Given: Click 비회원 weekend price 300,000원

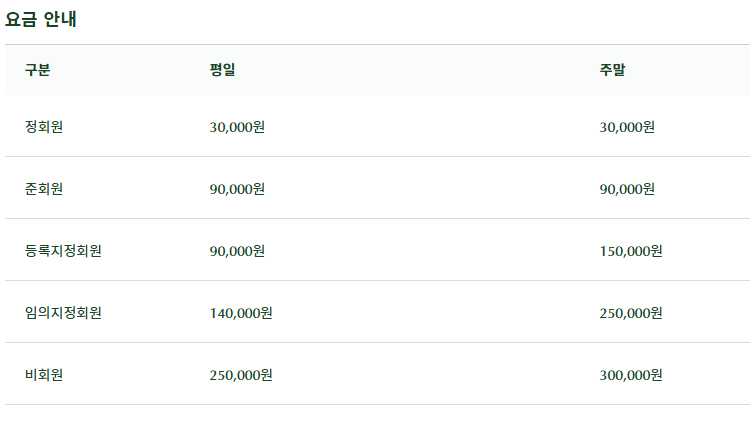Looking at the screenshot, I should point(631,375).
